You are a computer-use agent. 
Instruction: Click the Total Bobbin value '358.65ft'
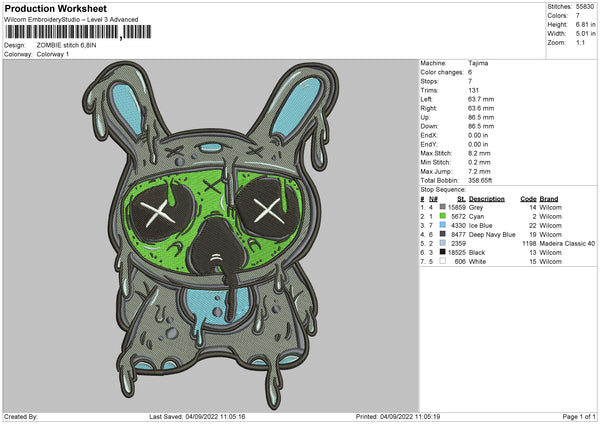point(480,180)
